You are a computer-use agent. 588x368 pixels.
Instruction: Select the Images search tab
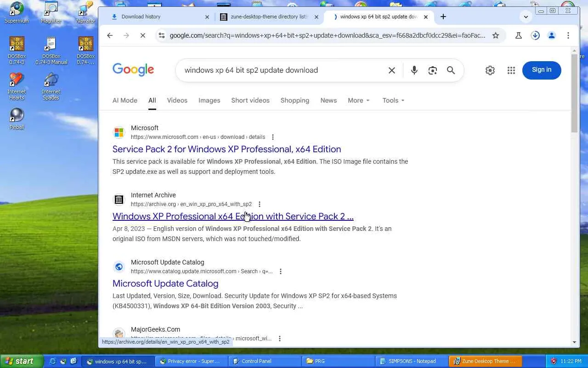tap(209, 100)
